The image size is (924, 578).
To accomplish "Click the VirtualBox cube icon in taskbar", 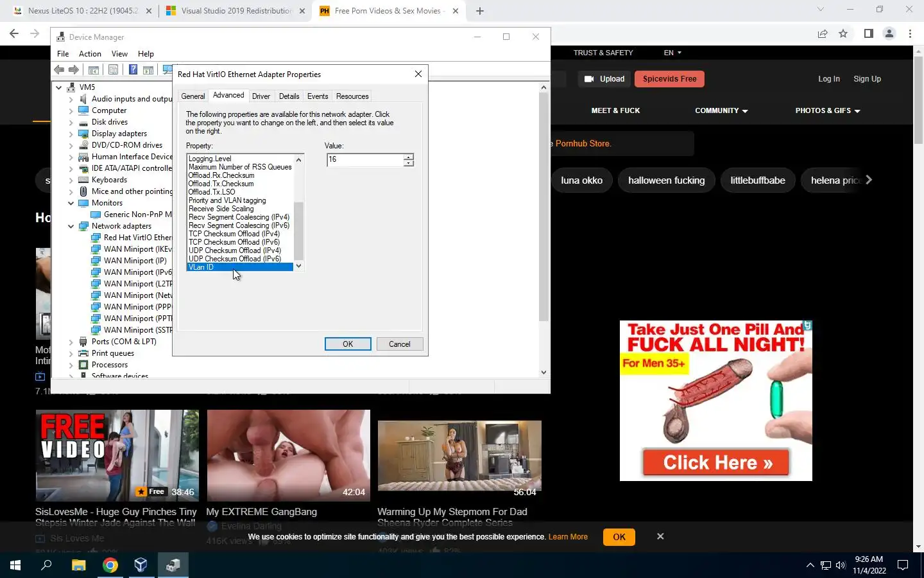I will point(141,565).
